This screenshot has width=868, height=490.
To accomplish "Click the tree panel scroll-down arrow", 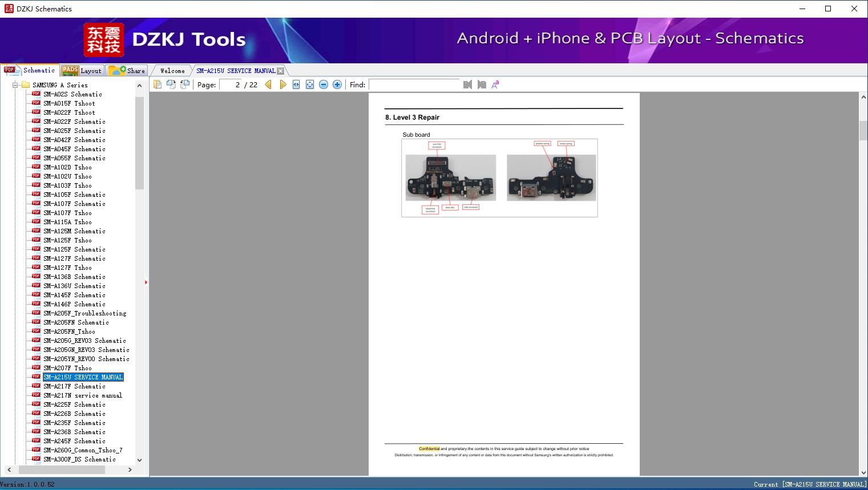I will 139,460.
